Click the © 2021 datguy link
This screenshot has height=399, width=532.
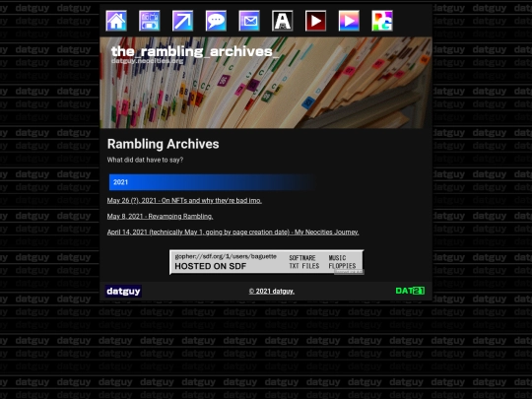[x=272, y=291]
